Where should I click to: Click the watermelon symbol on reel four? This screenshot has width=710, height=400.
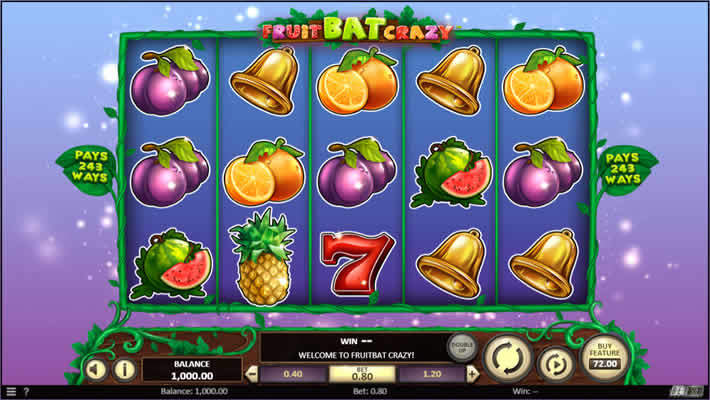450,173
